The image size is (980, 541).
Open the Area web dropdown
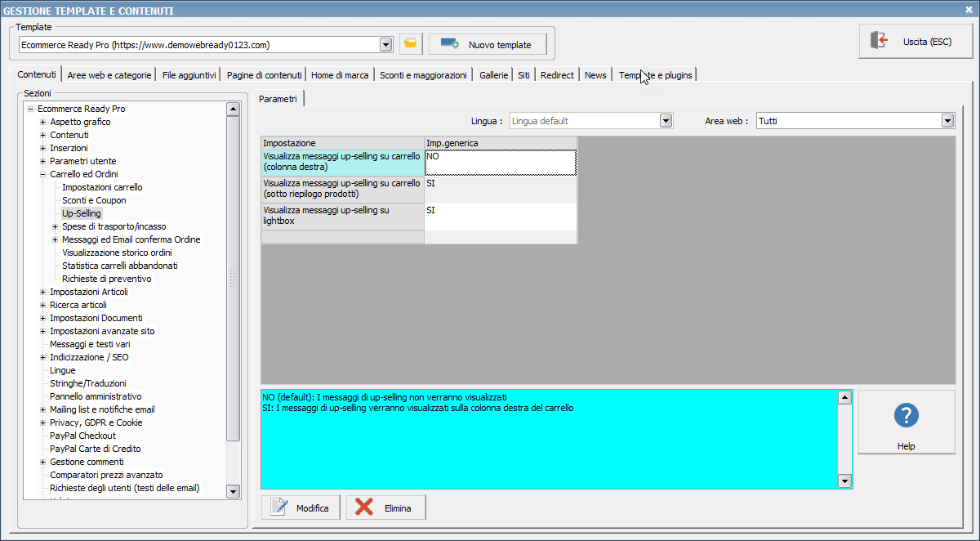(947, 121)
